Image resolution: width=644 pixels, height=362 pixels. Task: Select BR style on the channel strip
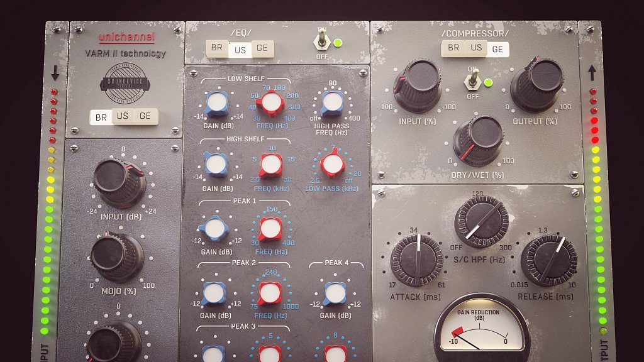click(x=100, y=117)
